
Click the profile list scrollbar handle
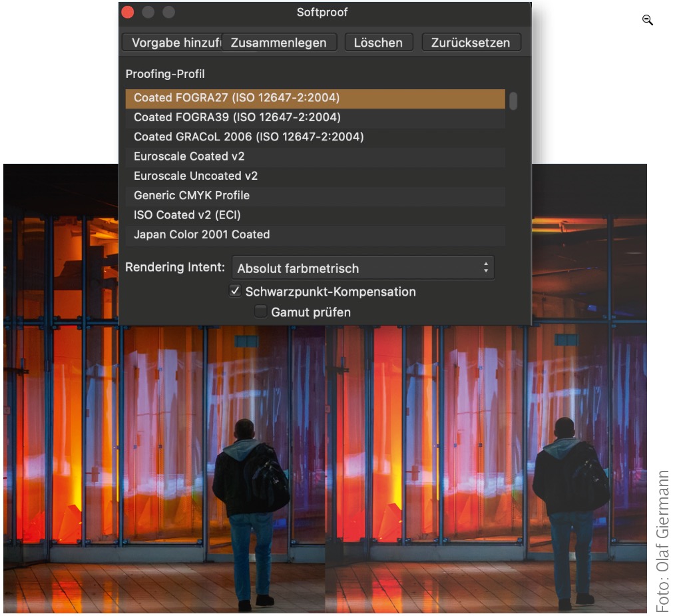(x=513, y=101)
